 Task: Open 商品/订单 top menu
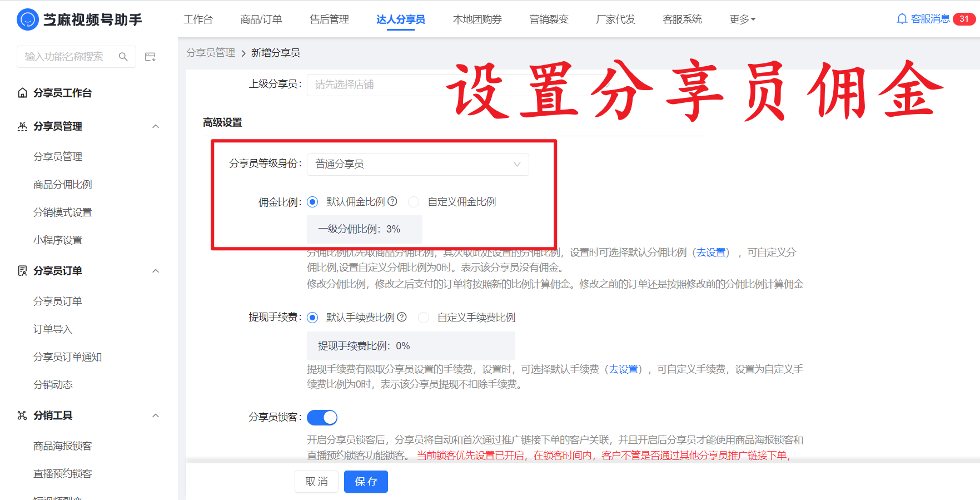(261, 19)
